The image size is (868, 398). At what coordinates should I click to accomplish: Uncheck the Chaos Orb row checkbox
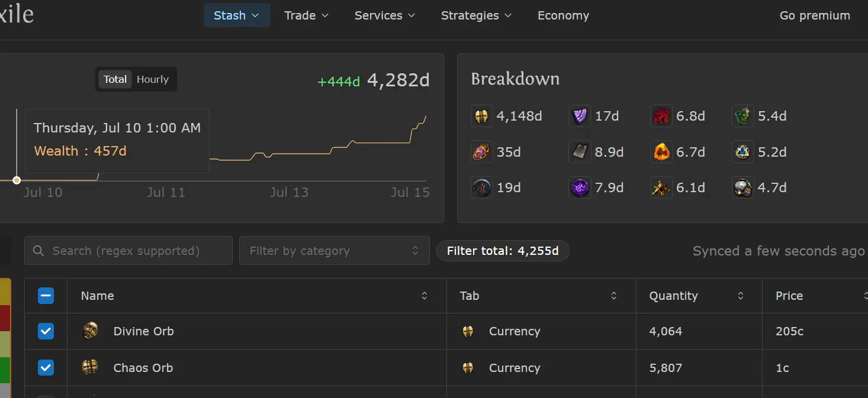[46, 368]
